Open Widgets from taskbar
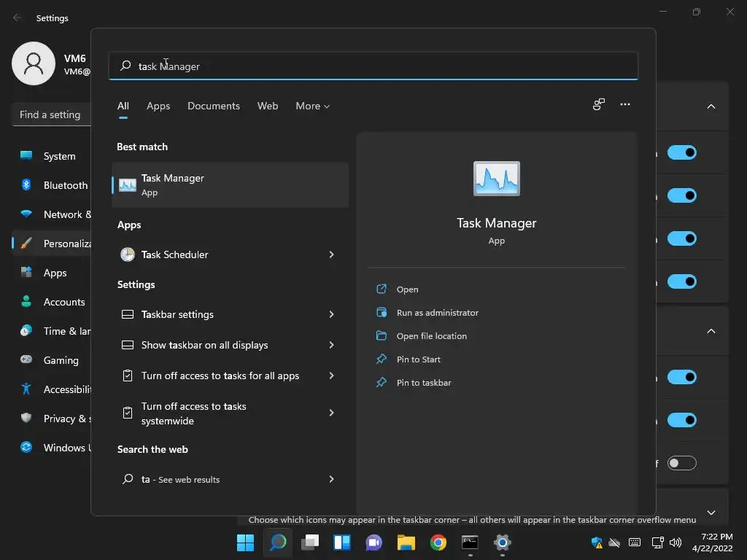The height and width of the screenshot is (560, 747). (342, 542)
